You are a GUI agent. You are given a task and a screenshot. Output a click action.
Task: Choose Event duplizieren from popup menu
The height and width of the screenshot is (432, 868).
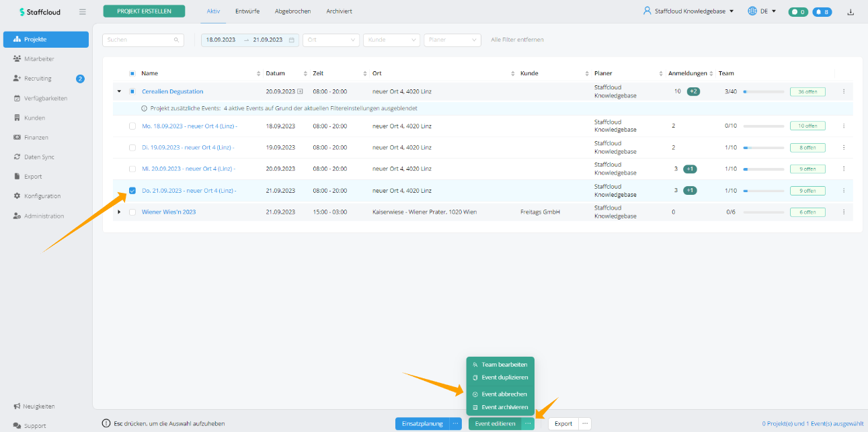[500, 378]
